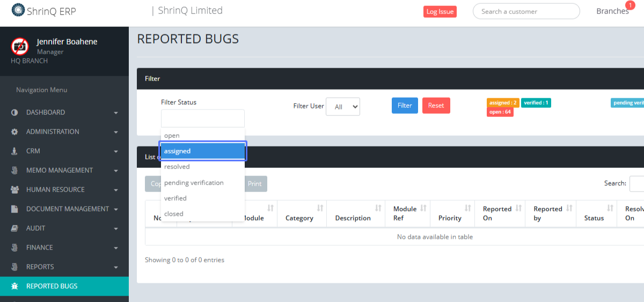Click the red 'open : 64' badge

(500, 112)
